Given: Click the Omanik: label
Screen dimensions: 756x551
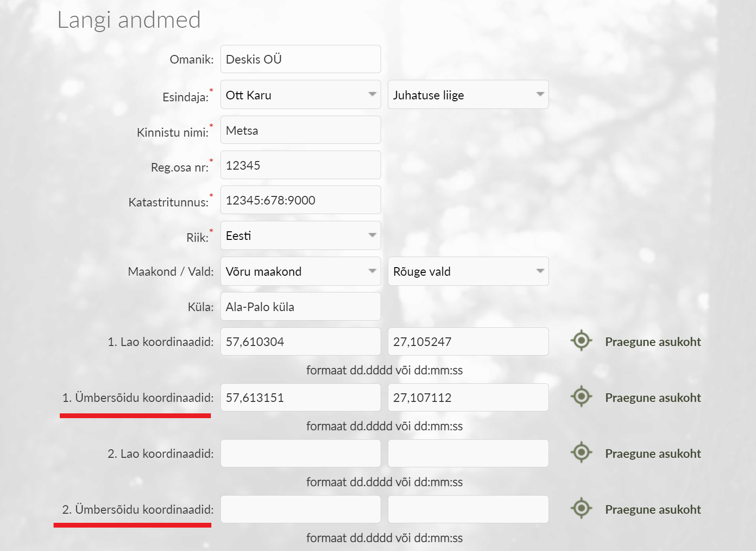Looking at the screenshot, I should pos(192,59).
